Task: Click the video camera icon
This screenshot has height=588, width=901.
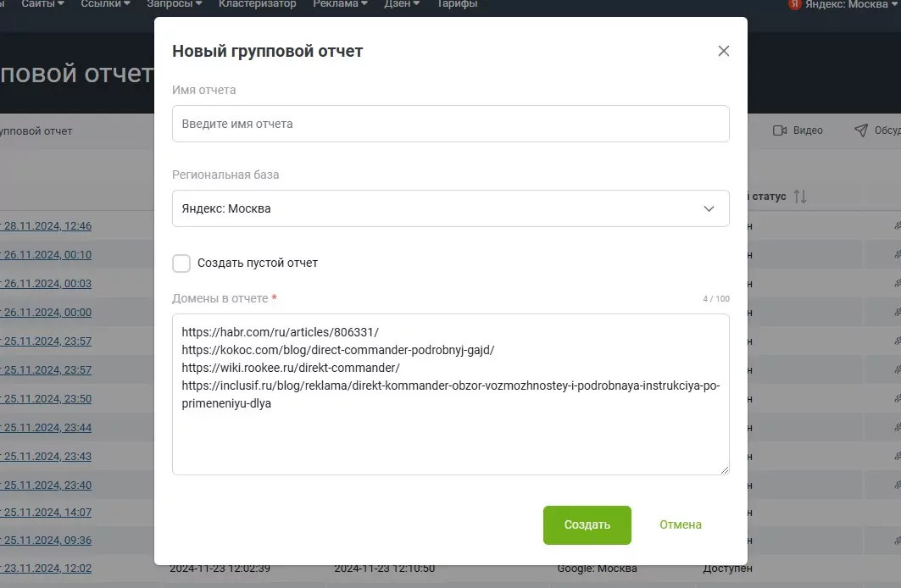Action: click(781, 130)
